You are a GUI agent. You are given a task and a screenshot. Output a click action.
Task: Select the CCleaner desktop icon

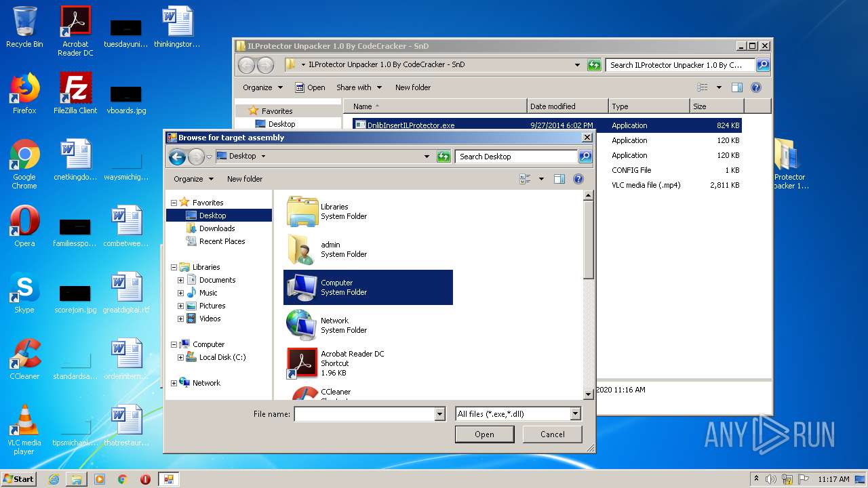pos(24,359)
